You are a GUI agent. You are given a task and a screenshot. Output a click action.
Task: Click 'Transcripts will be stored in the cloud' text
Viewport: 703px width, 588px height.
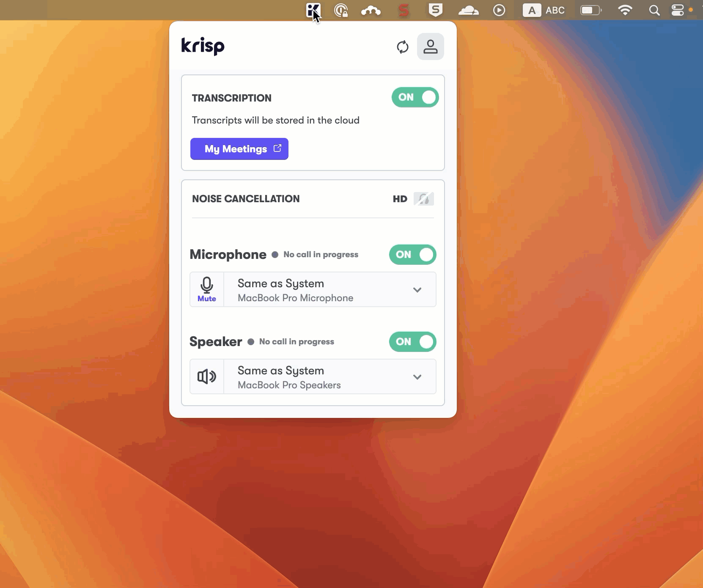276,121
